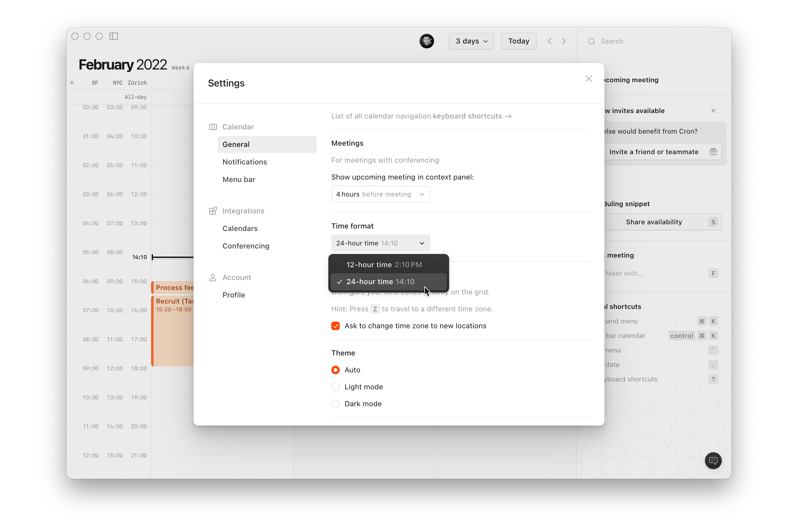
Task: Add a time zone with plus icon
Action: (x=72, y=83)
